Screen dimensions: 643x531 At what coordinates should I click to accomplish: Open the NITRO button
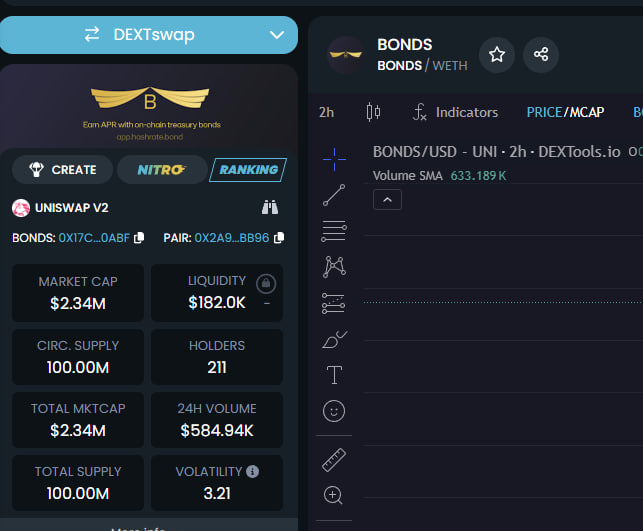point(162,169)
